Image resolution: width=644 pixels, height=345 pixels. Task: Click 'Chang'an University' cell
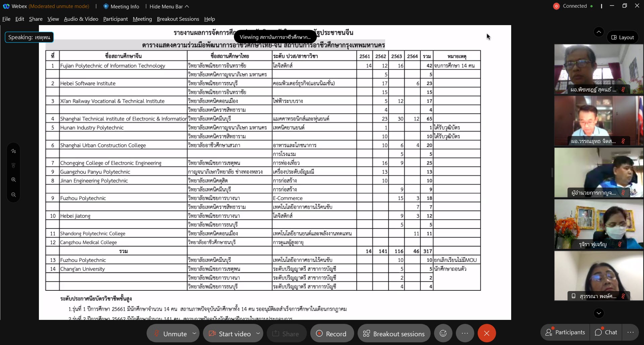pyautogui.click(x=123, y=269)
